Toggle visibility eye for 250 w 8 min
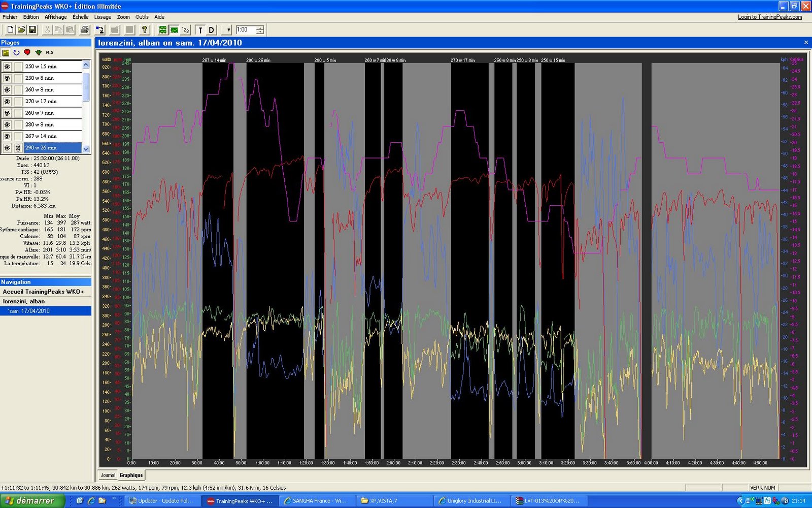Image resolution: width=812 pixels, height=508 pixels. coord(7,78)
